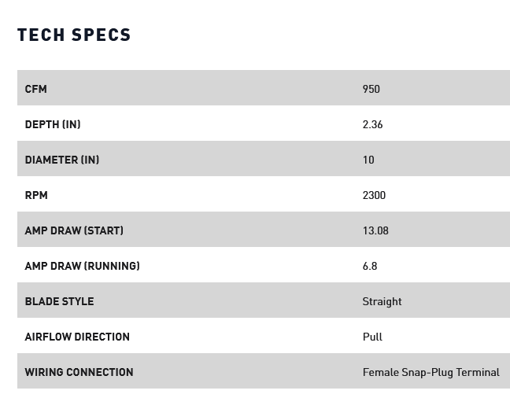Click the DIAMETER (IN) label

[62, 160]
